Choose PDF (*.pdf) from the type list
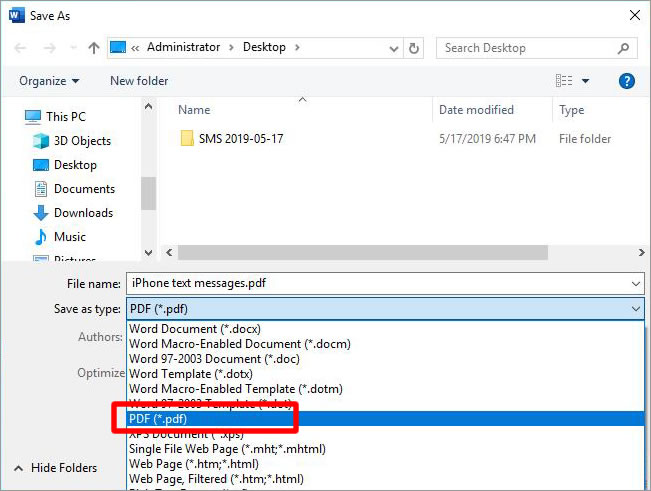Image resolution: width=651 pixels, height=491 pixels. coord(158,419)
